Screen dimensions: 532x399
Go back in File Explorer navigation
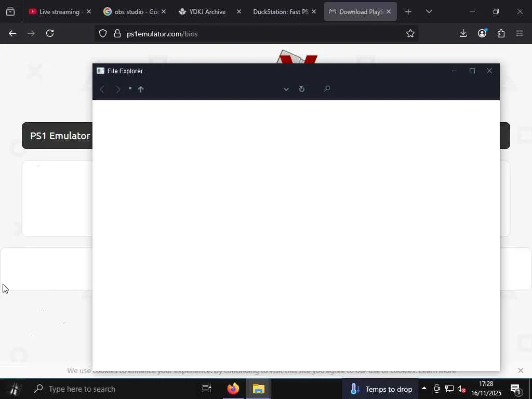coord(102,89)
